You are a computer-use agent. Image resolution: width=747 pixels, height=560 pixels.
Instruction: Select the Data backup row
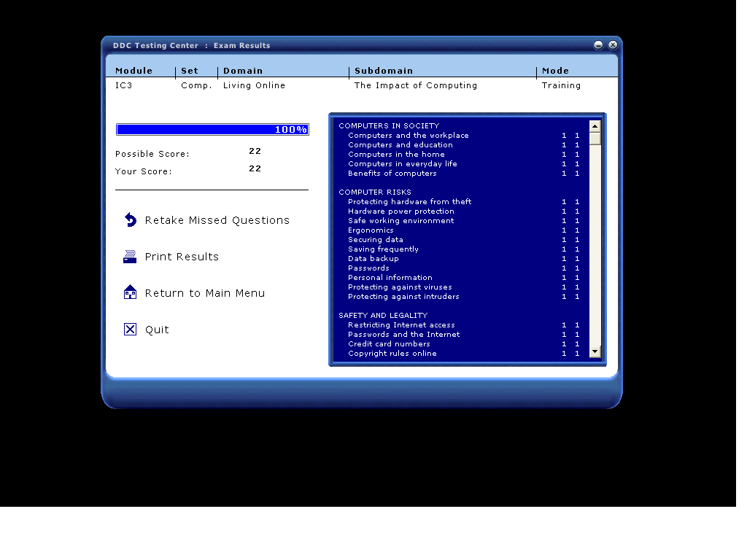[x=463, y=259]
